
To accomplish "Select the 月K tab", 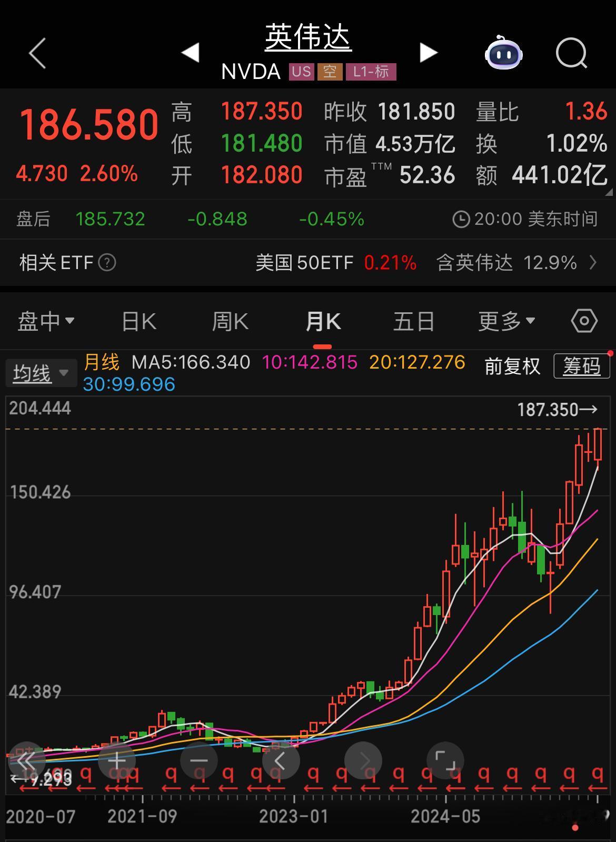I will click(323, 321).
